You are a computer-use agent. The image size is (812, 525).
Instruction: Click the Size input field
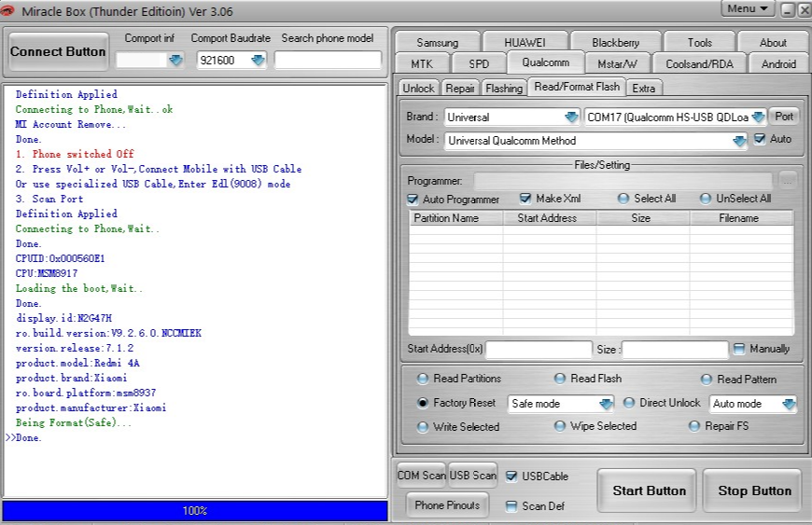[675, 350]
